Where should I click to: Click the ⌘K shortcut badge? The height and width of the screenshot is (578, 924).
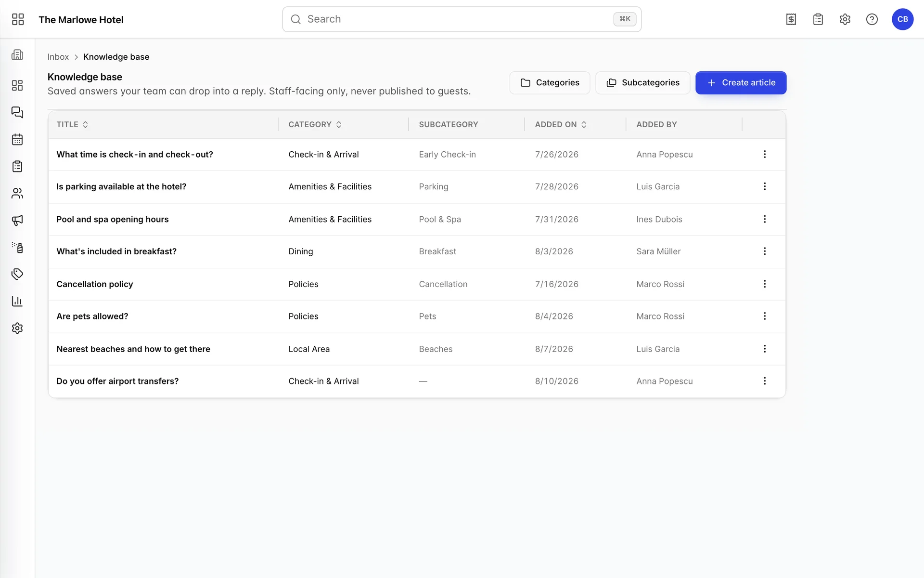(x=625, y=19)
